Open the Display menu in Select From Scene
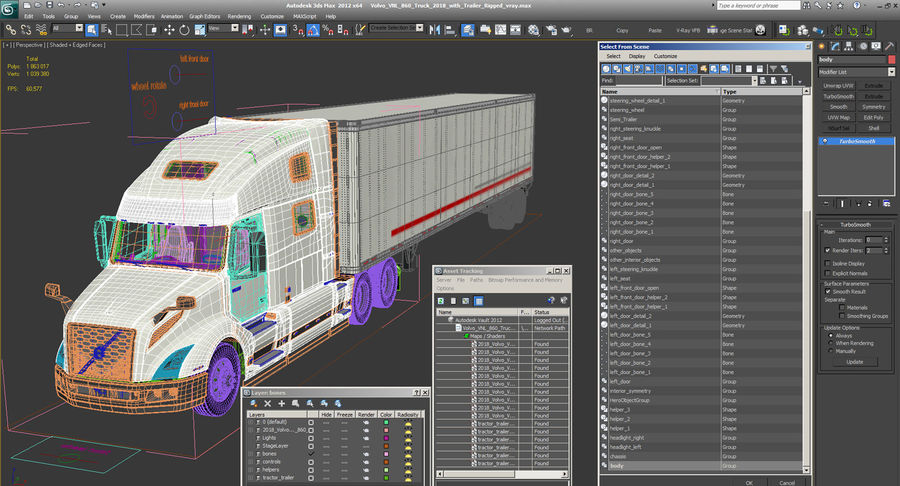Viewport: 900px width, 486px height. click(636, 56)
